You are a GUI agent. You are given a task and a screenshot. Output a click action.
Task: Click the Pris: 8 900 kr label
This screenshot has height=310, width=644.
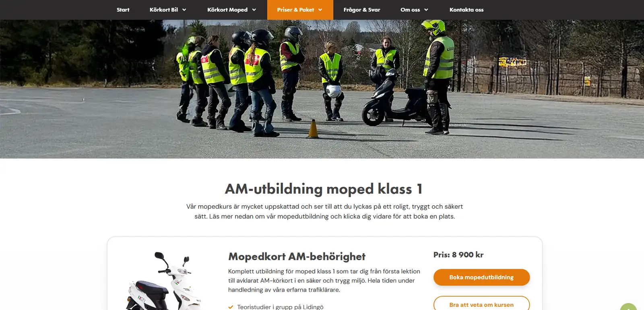458,255
